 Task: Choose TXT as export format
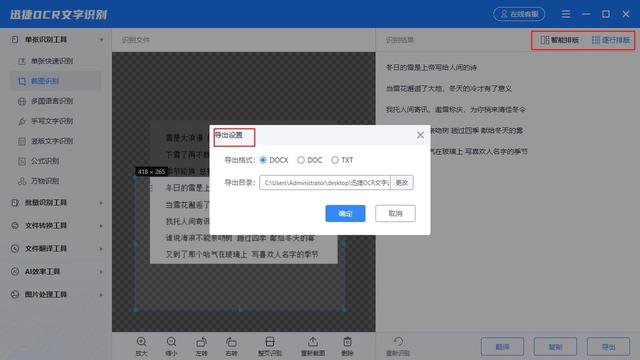click(335, 160)
